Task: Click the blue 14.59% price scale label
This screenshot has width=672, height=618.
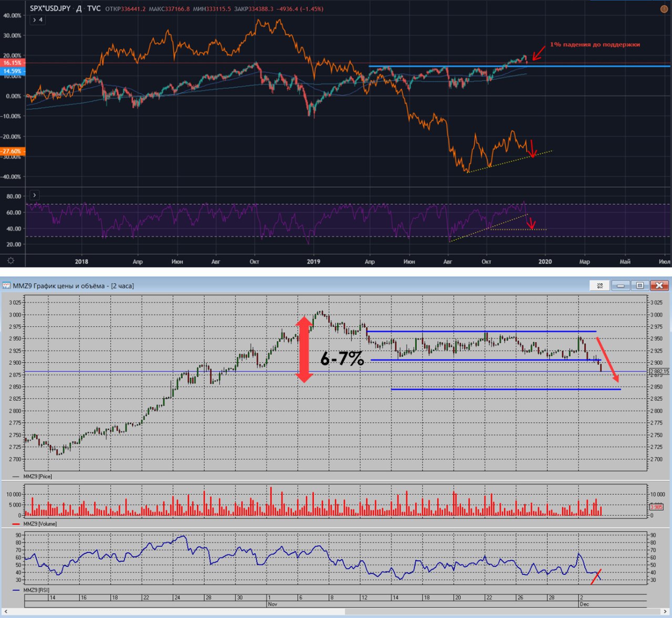Action: coord(12,71)
